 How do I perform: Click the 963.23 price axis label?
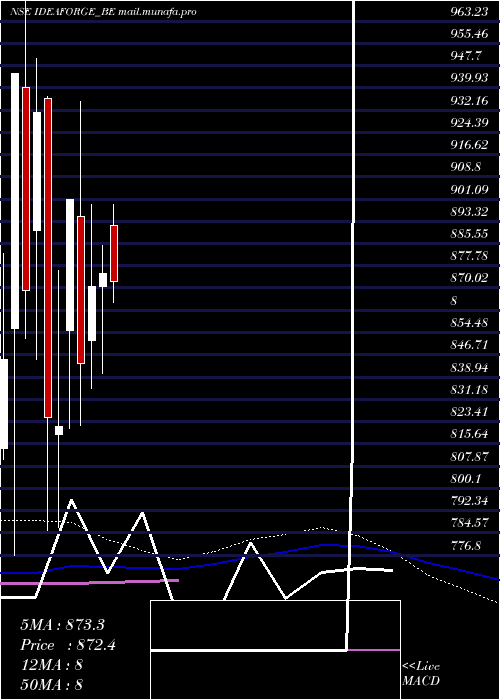pos(469,12)
